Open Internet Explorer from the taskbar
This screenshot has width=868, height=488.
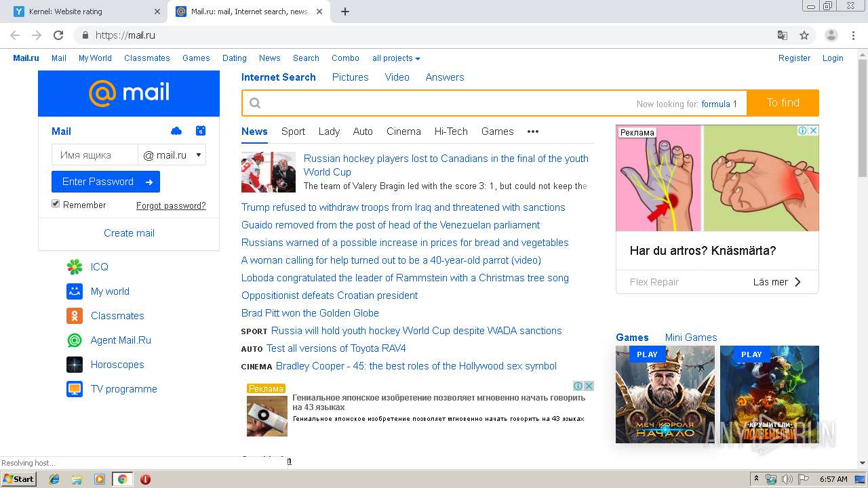click(55, 479)
